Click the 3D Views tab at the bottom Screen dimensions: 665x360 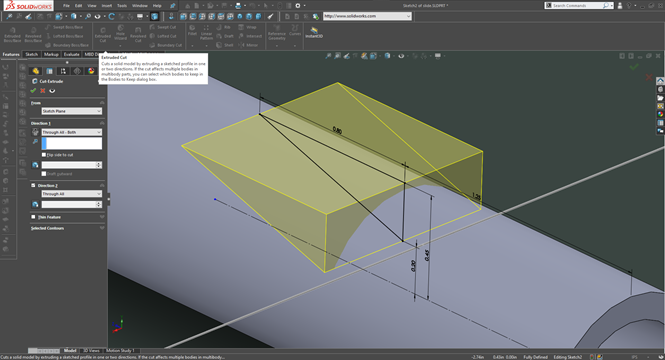pyautogui.click(x=91, y=351)
